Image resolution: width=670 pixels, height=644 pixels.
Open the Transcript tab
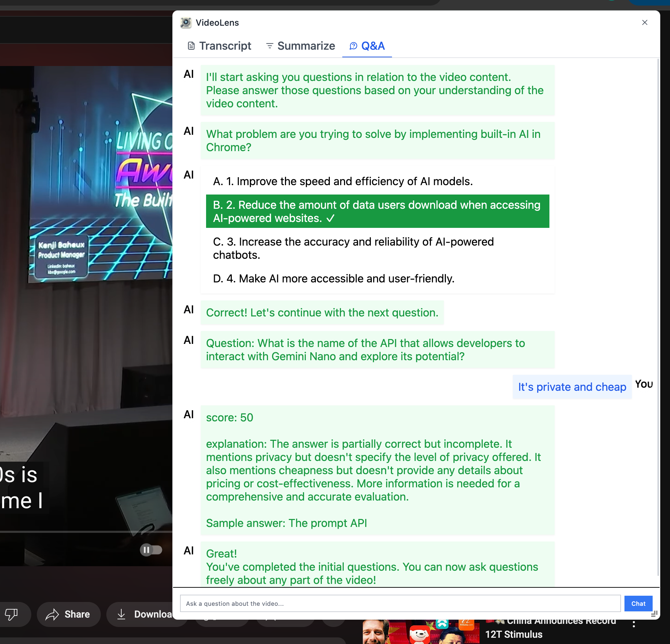pyautogui.click(x=219, y=46)
